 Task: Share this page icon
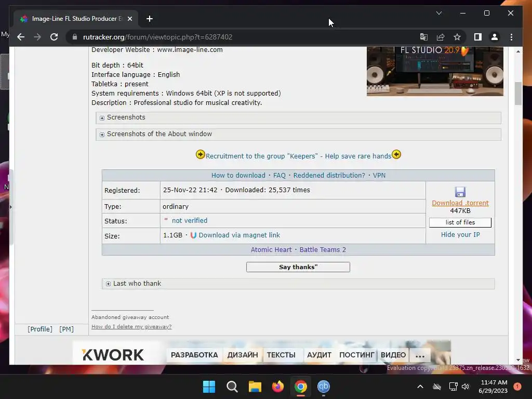[441, 37]
